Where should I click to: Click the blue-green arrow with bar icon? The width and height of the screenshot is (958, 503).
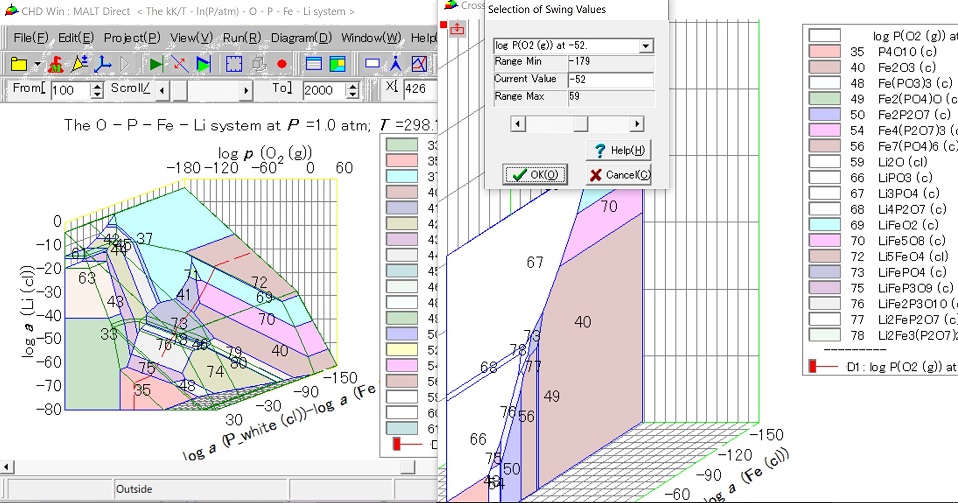(204, 64)
